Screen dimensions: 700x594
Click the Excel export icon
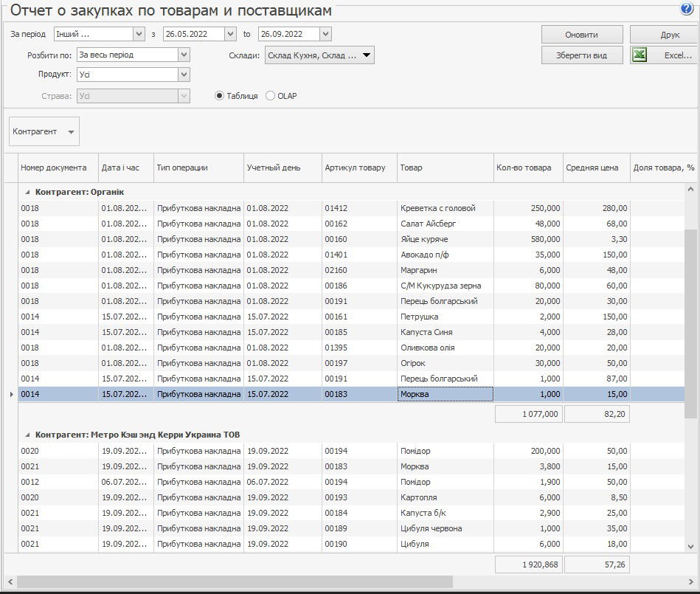pyautogui.click(x=640, y=55)
